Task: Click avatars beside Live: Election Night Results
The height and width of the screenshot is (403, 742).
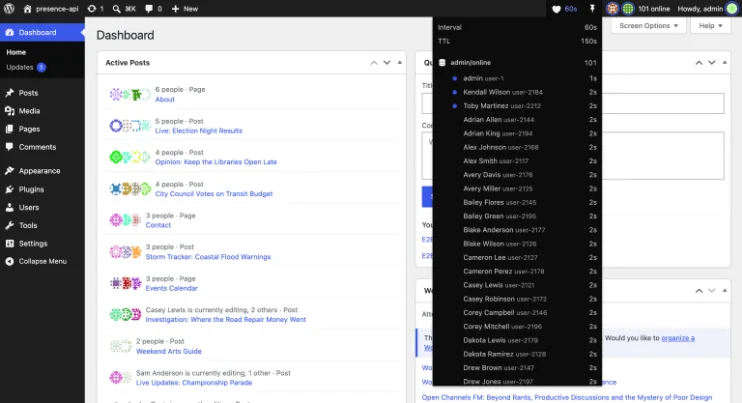Action: pyautogui.click(x=130, y=126)
